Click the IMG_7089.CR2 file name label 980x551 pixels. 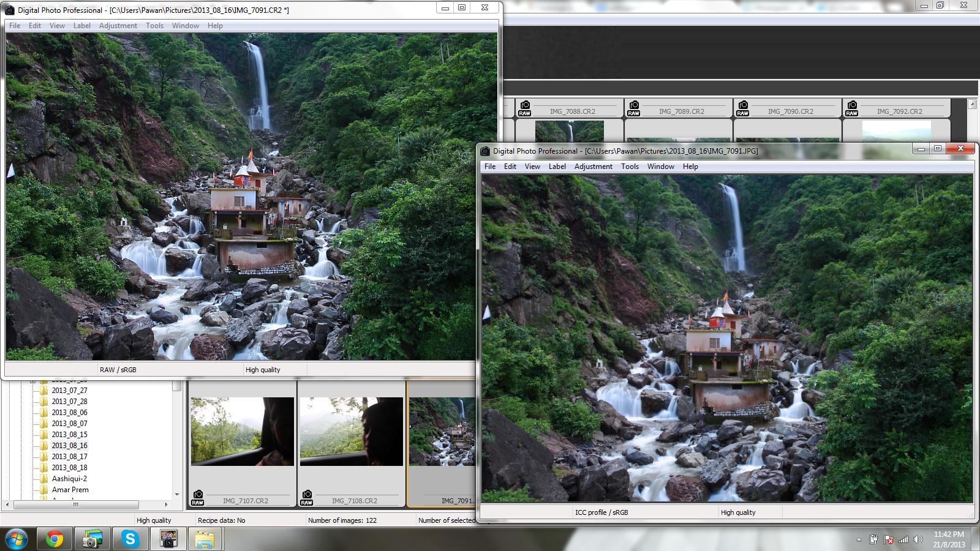(681, 111)
